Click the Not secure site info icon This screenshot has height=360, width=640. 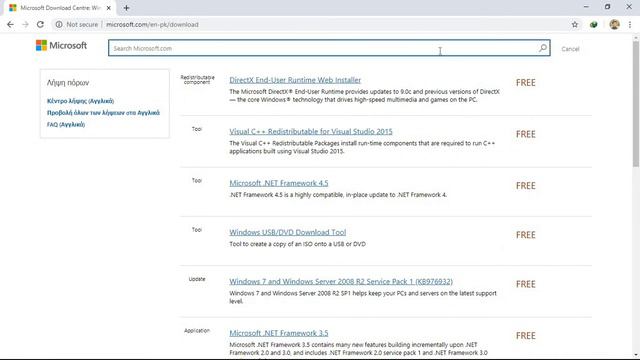(59, 24)
